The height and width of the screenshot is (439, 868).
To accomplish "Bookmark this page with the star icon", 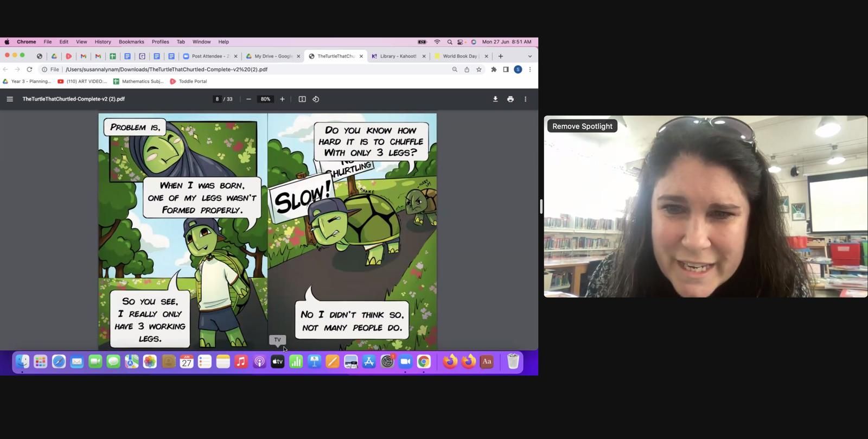I will pyautogui.click(x=479, y=69).
